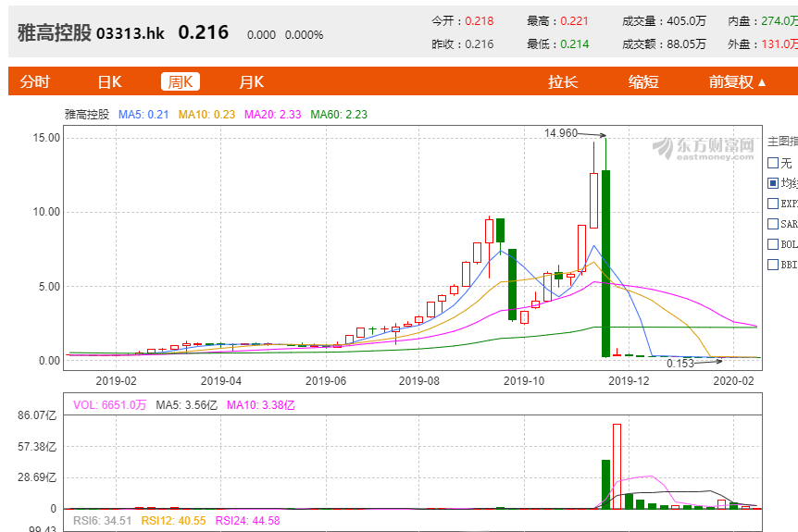Viewport: 798px width, 532px height.
Task: Switch to the 日K daily chart tab
Action: tap(110, 82)
